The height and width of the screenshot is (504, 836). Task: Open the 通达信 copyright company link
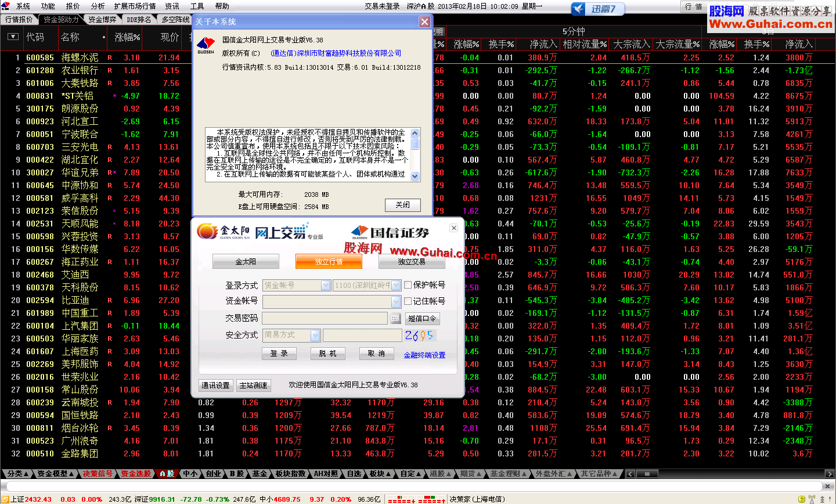[336, 53]
